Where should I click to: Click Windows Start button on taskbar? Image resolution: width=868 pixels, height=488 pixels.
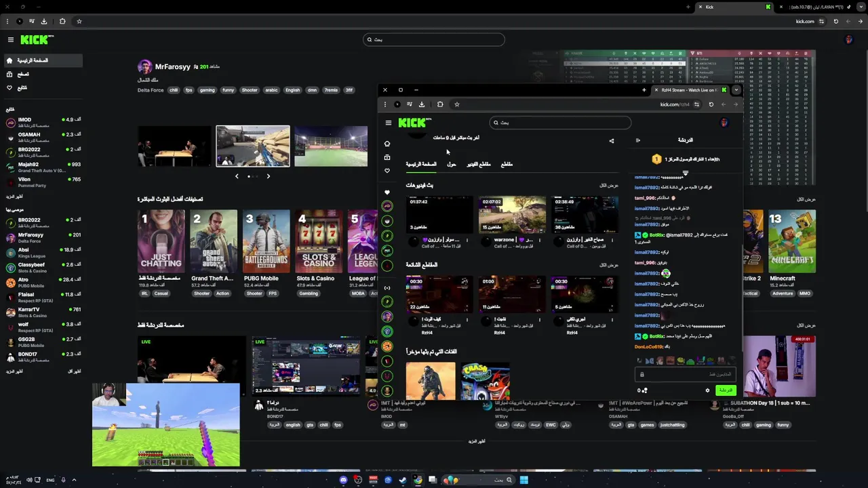[524, 480]
